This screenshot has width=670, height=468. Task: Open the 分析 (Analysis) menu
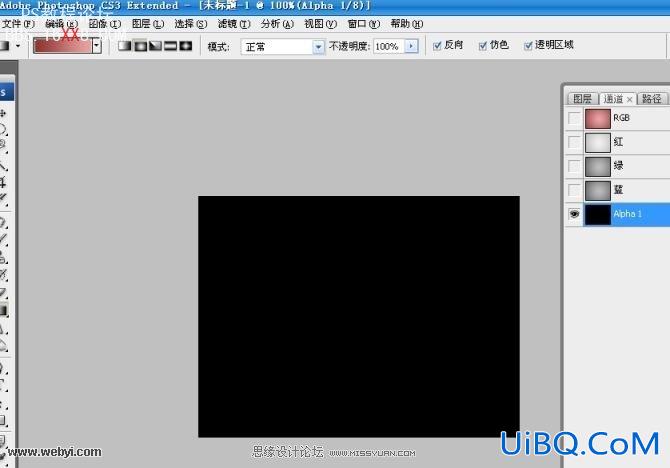277,24
